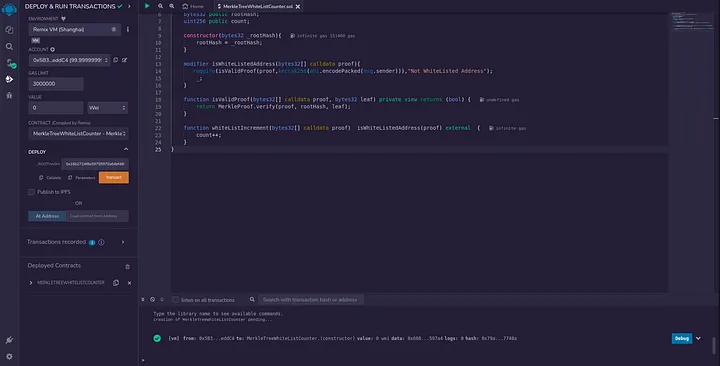The height and width of the screenshot is (366, 720).
Task: Copy the selected account address
Action: 116,60
